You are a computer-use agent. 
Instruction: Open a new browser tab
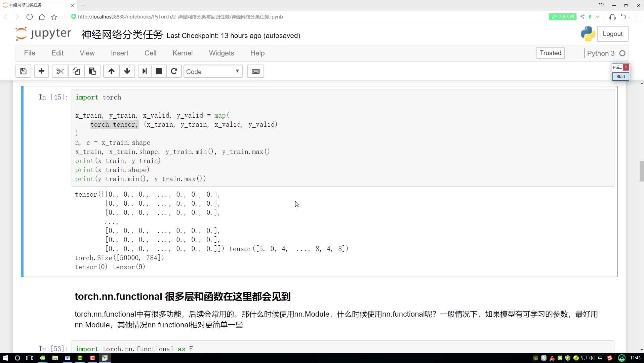click(x=83, y=5)
